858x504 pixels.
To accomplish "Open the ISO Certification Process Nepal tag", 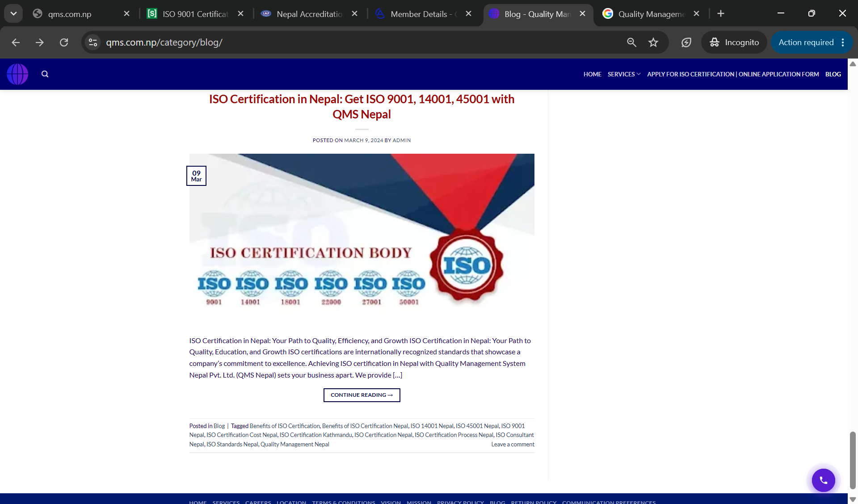I will pos(454,435).
